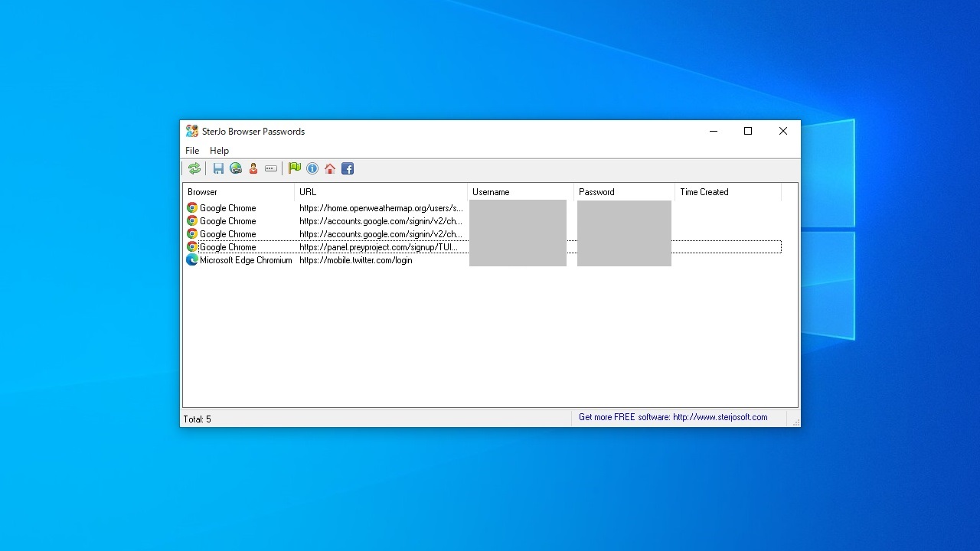This screenshot has height=551, width=980.
Task: Sort by the Username column header
Action: (521, 192)
